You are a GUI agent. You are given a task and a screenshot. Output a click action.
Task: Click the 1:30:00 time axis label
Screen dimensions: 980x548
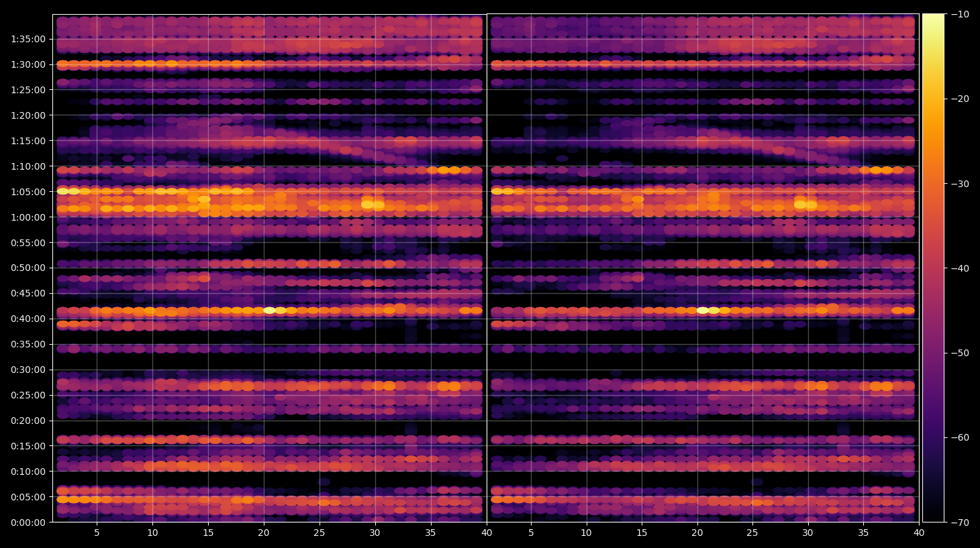[x=28, y=64]
